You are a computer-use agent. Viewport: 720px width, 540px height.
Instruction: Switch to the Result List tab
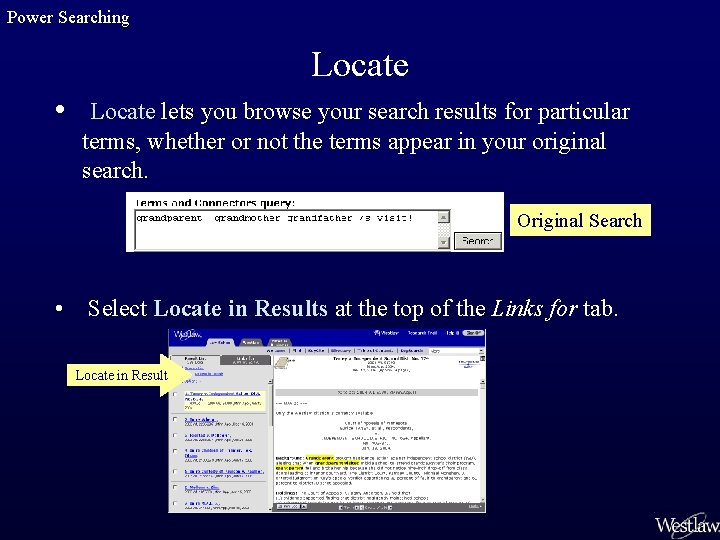tap(195, 360)
